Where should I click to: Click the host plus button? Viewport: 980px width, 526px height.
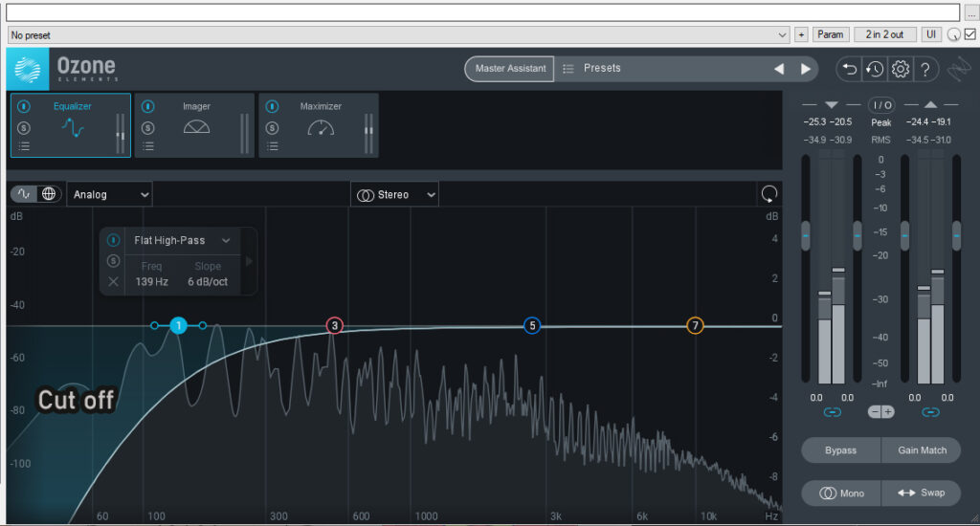pyautogui.click(x=801, y=35)
